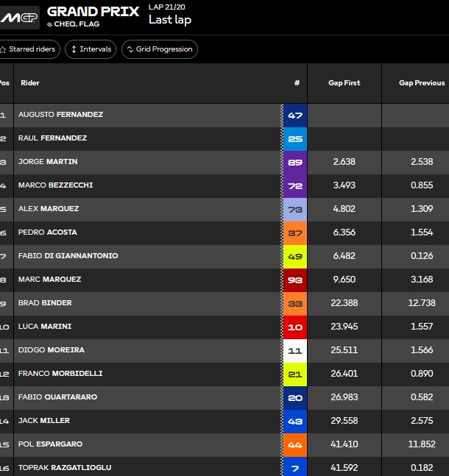Click the Rider column header
449x476 pixels.
[29, 83]
